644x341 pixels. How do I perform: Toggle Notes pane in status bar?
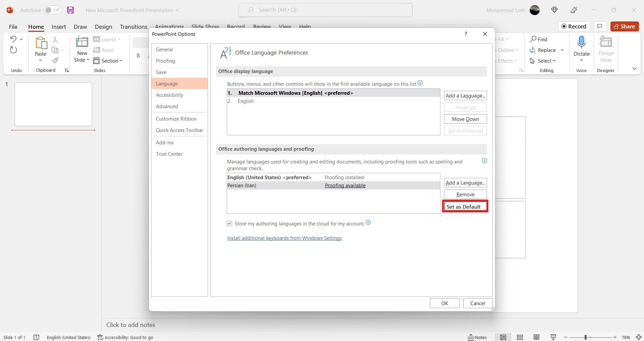click(x=477, y=337)
